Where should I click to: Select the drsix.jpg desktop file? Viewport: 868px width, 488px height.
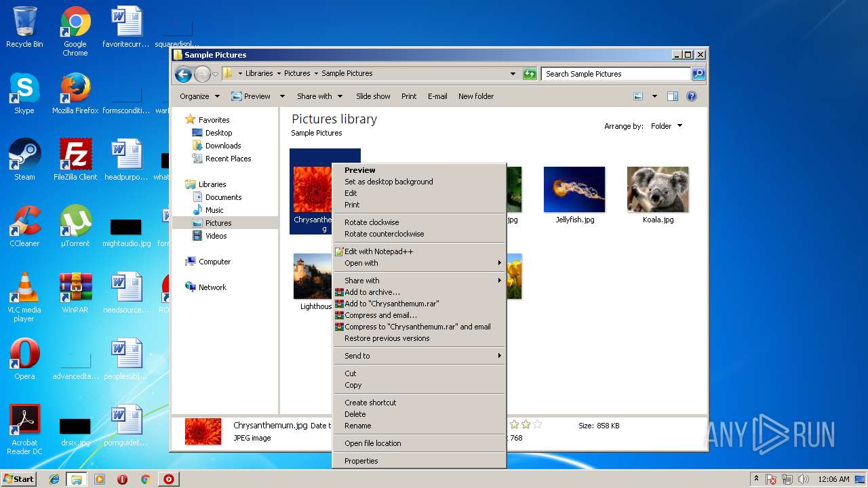coord(75,432)
